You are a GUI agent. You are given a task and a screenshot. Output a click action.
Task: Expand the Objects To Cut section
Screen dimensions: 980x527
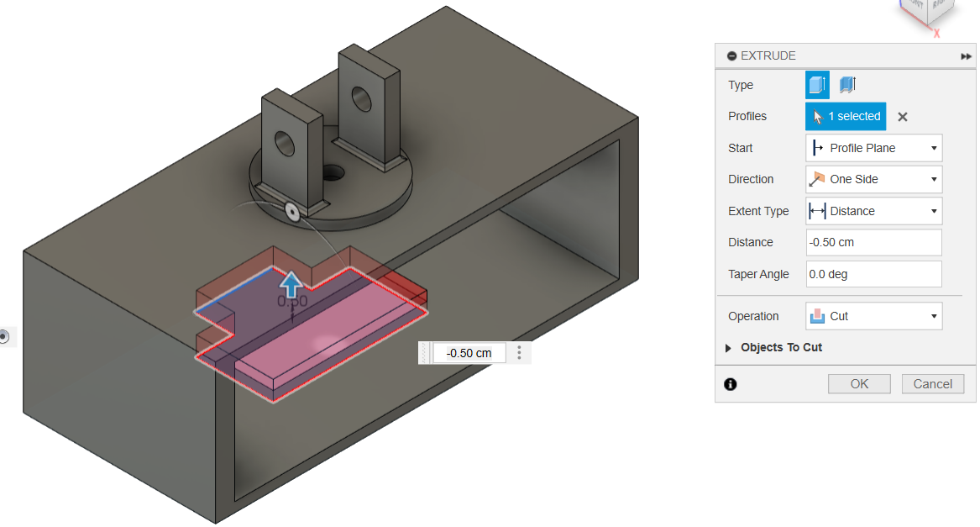coord(727,347)
